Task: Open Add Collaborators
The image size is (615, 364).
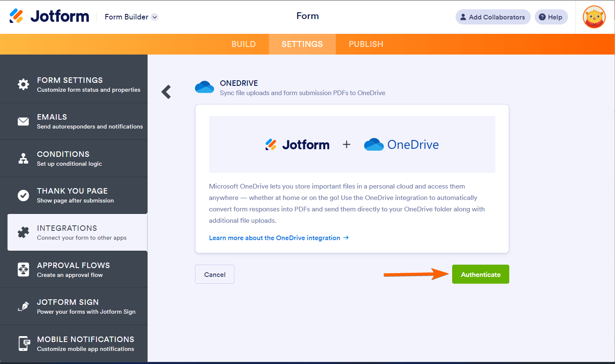Action: click(x=493, y=17)
